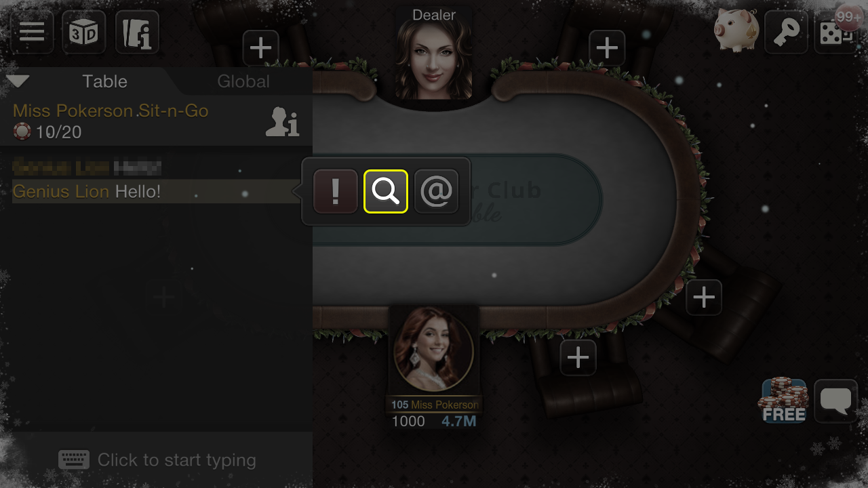Open the piggy bank

click(x=736, y=31)
